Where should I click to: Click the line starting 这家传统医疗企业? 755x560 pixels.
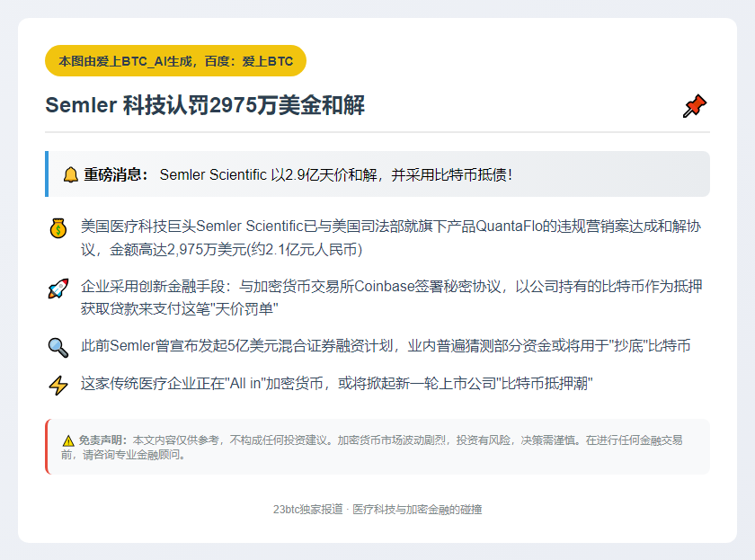point(336,383)
